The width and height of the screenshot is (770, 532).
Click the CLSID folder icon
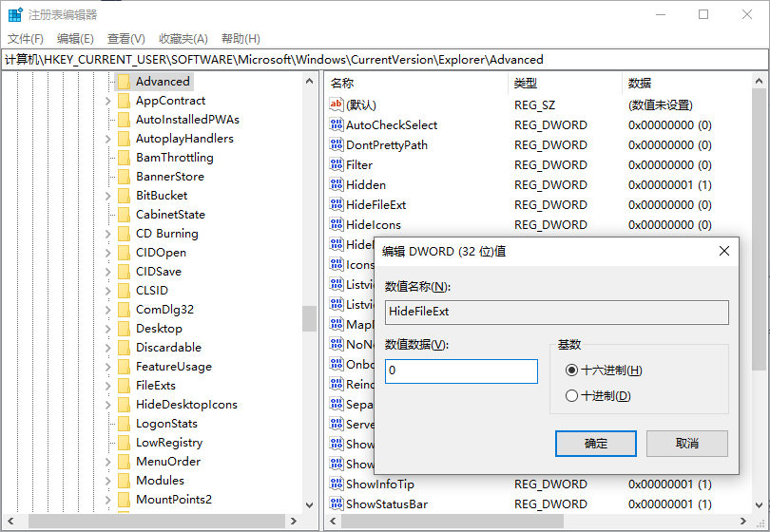(124, 291)
